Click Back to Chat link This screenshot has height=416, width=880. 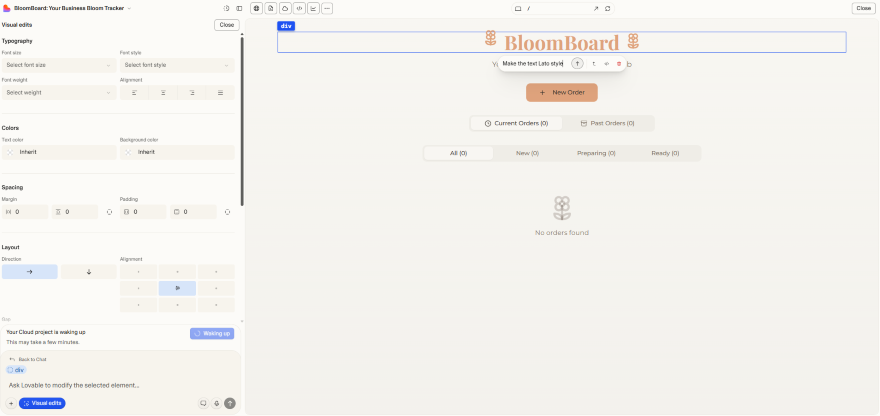pyautogui.click(x=28, y=359)
